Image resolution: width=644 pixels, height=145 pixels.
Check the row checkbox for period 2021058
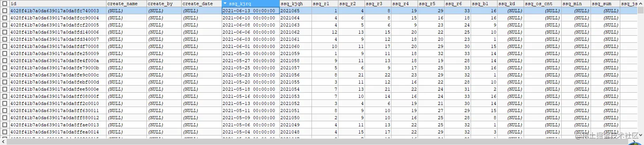(x=5, y=61)
